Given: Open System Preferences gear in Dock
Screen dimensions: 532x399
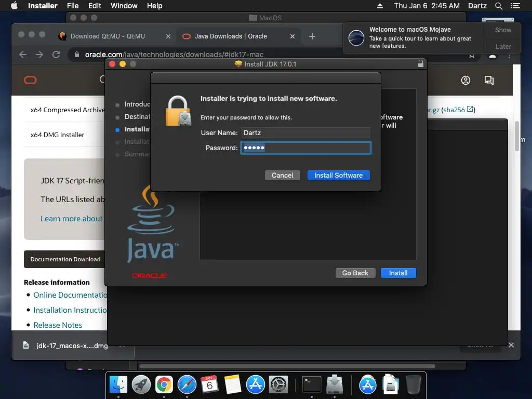Looking at the screenshot, I should (278, 385).
